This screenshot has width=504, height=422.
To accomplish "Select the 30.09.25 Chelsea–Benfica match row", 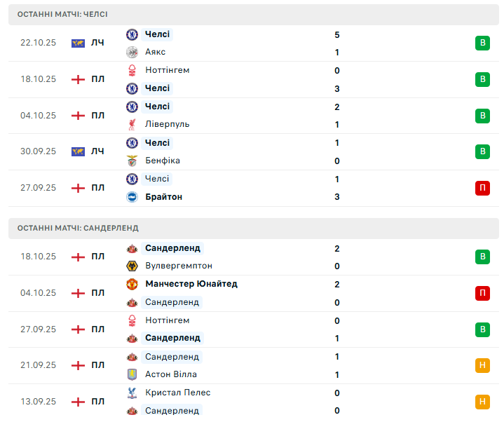I will click(x=252, y=151).
